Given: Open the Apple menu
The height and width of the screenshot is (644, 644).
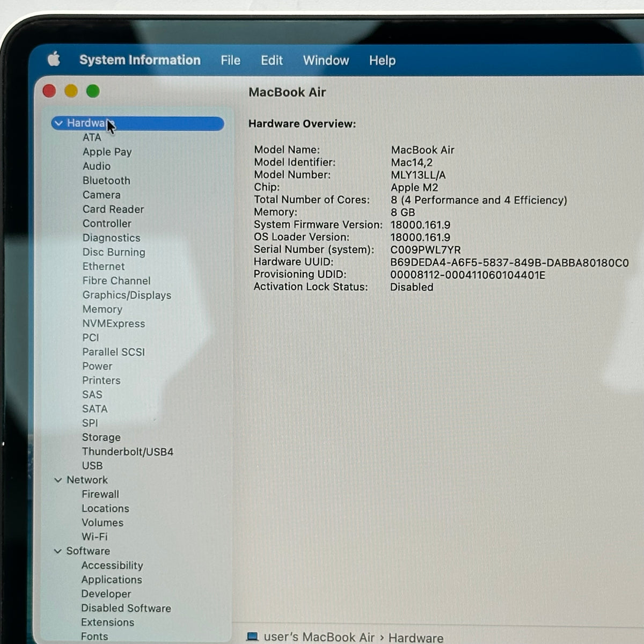Looking at the screenshot, I should point(54,59).
